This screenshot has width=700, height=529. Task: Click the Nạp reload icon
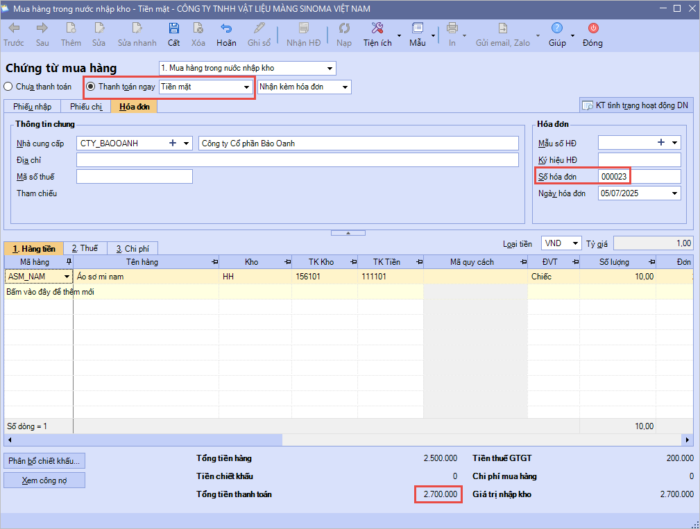point(344,29)
